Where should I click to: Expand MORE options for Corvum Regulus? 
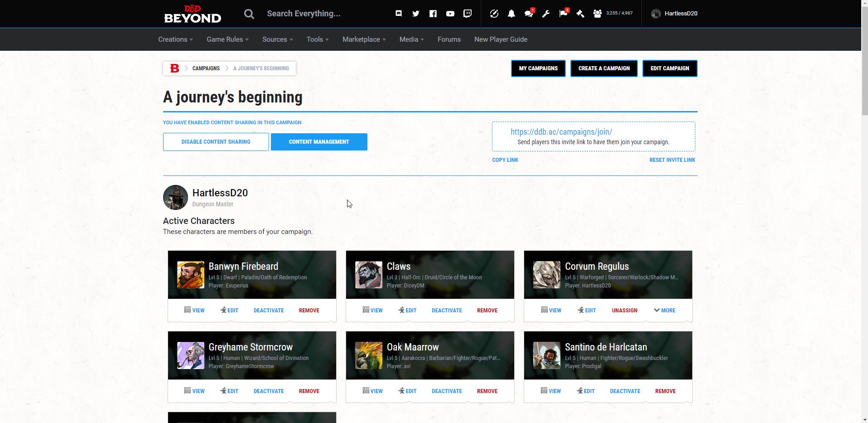665,311
